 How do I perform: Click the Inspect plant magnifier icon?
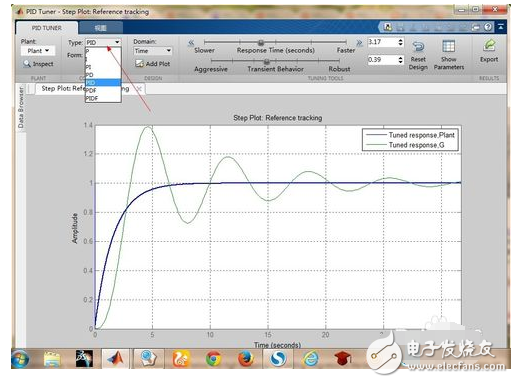[x=27, y=63]
